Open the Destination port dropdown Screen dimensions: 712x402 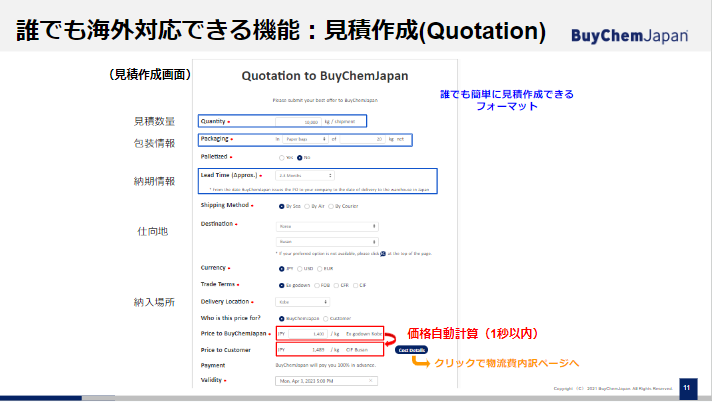pyautogui.click(x=327, y=242)
